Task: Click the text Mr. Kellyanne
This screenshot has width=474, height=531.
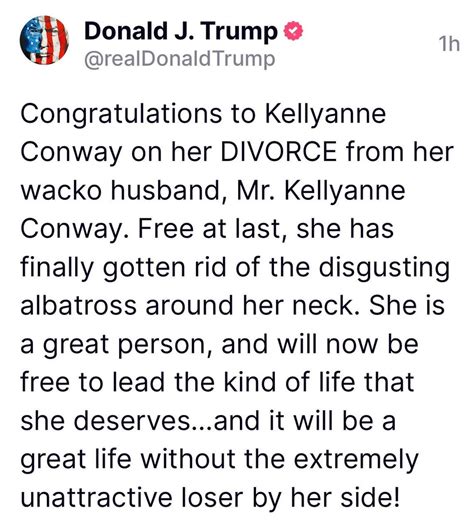Action: [321, 191]
